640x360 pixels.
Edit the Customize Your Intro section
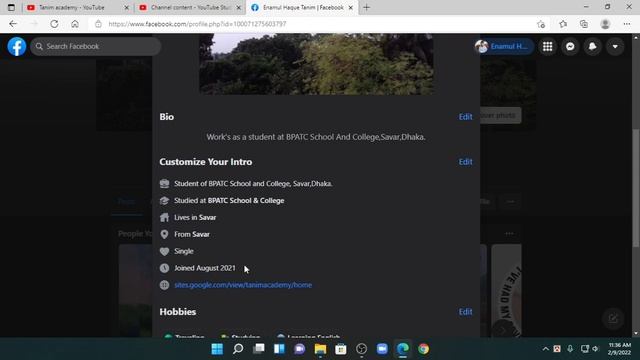click(465, 162)
